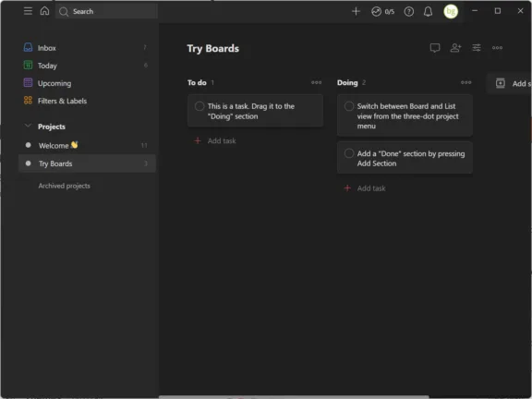Collapse the Projects section chevron
532x399 pixels.
click(28, 126)
